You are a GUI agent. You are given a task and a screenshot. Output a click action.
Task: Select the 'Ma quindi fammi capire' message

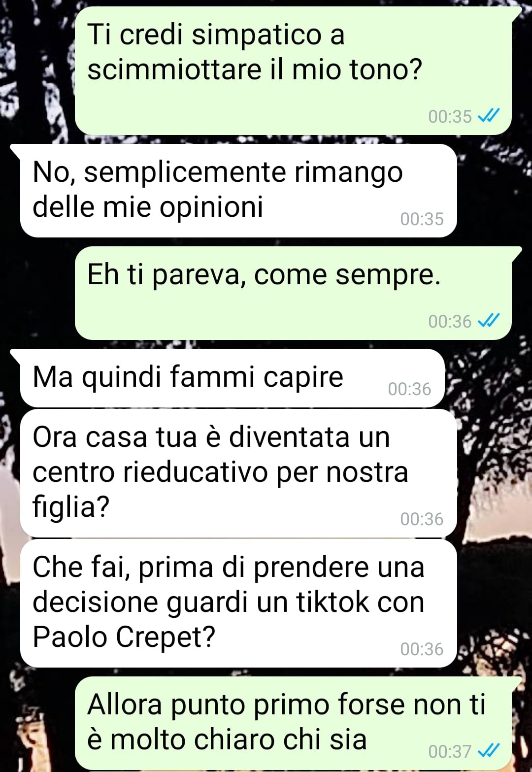click(x=233, y=378)
